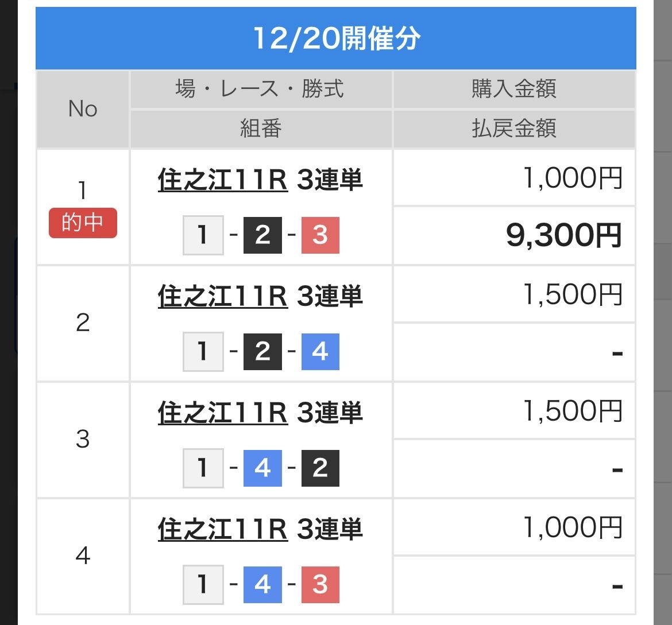
Task: Open the 住之江11R link in row 1
Action: coord(222,180)
